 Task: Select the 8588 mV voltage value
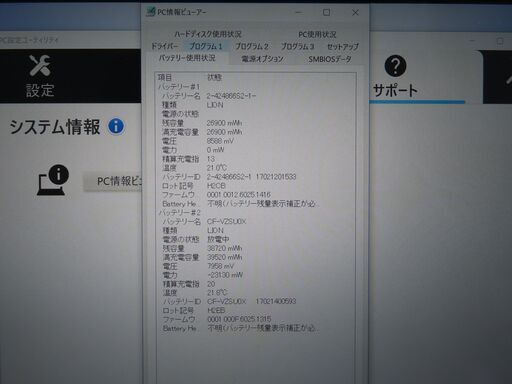[x=220, y=141]
